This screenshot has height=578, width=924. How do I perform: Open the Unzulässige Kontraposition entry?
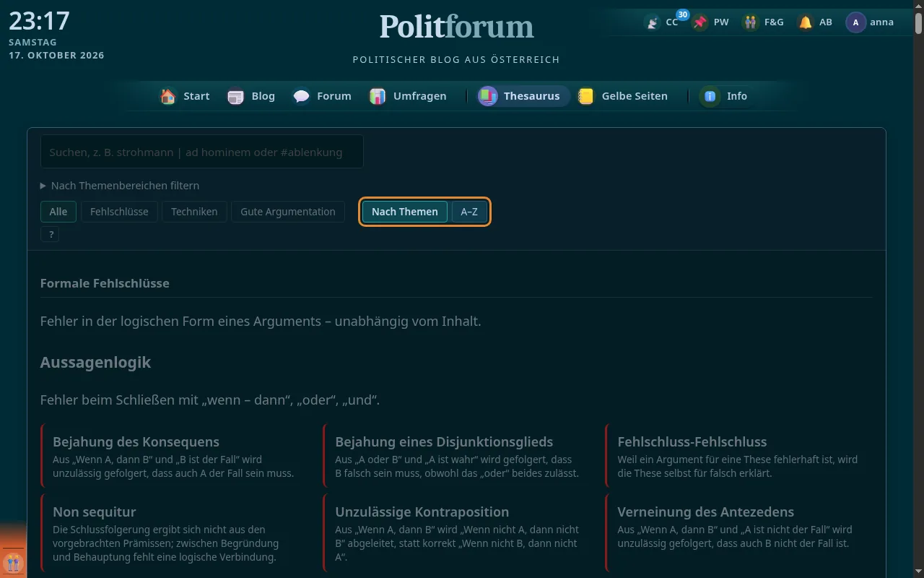pos(458,533)
